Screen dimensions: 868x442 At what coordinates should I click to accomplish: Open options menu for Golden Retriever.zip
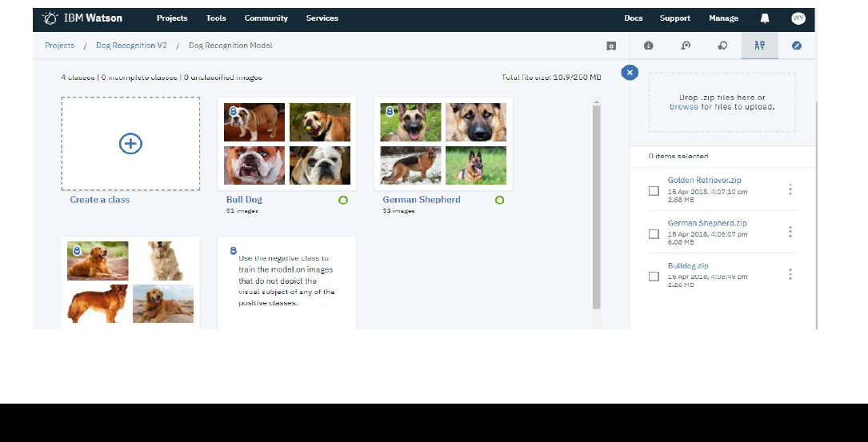(790, 189)
